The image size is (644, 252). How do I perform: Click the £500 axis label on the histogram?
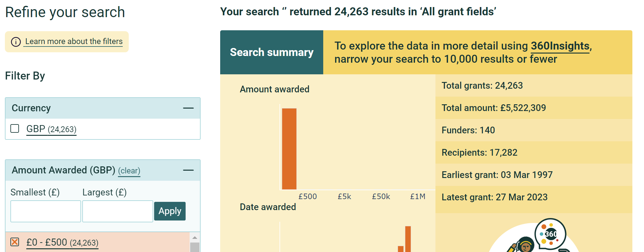coord(308,197)
